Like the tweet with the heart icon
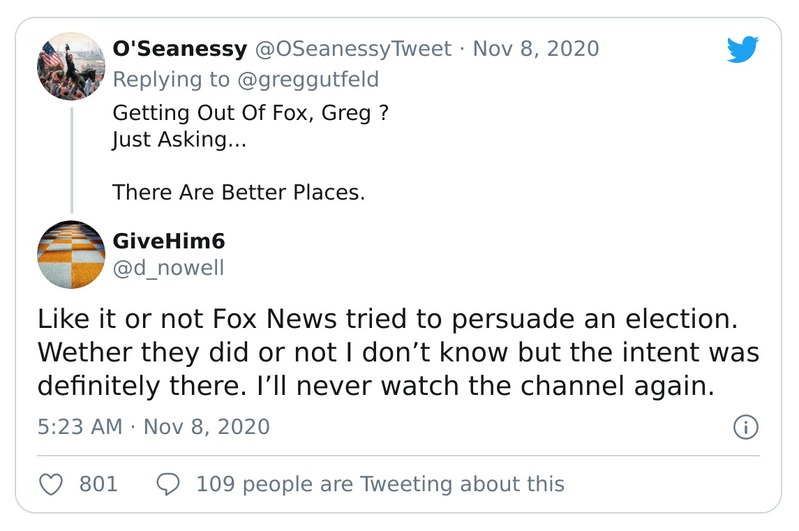Image resolution: width=799 pixels, height=531 pixels. pyautogui.click(x=51, y=484)
